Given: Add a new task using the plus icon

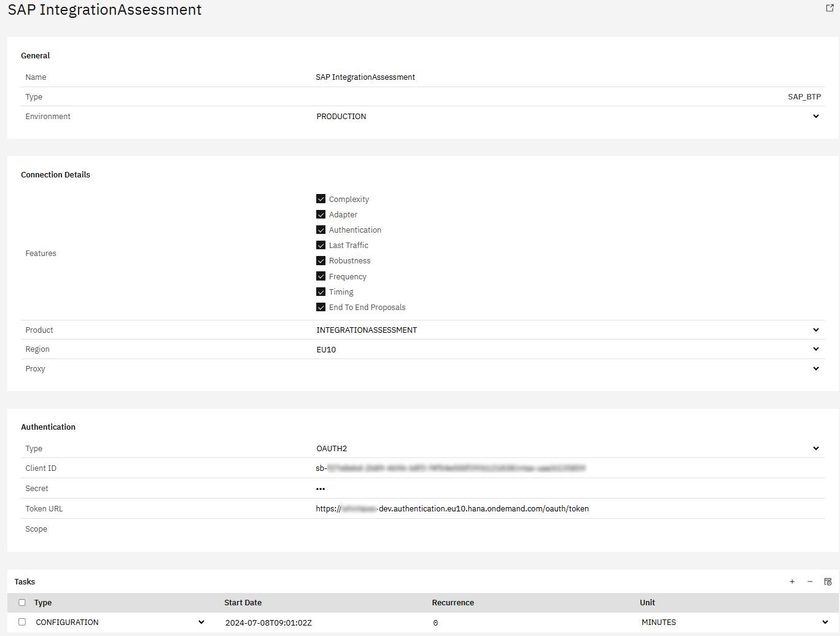Looking at the screenshot, I should tap(792, 581).
